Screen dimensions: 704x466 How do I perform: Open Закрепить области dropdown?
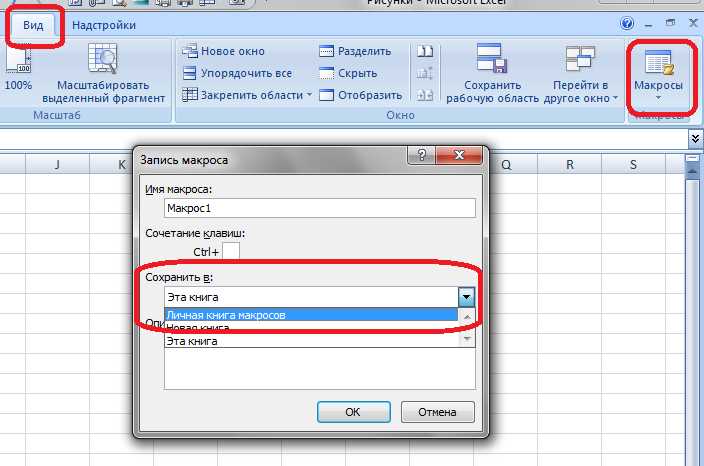(x=247, y=95)
